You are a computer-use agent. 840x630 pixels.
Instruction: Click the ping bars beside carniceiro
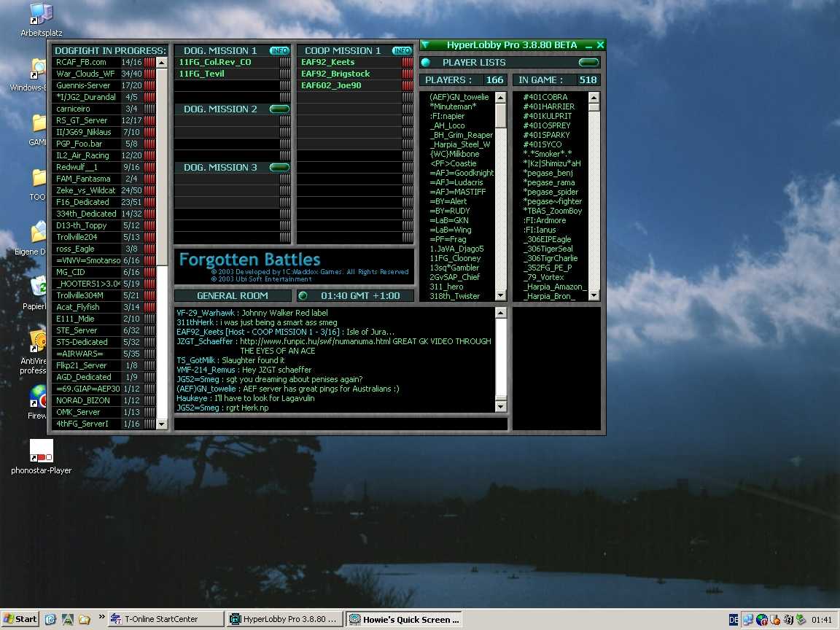click(x=149, y=109)
